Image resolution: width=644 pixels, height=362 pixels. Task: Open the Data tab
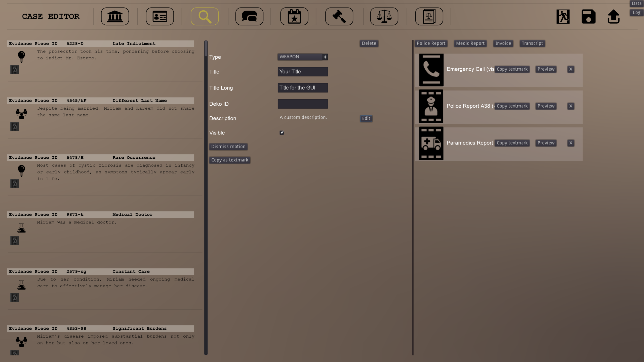tap(637, 4)
